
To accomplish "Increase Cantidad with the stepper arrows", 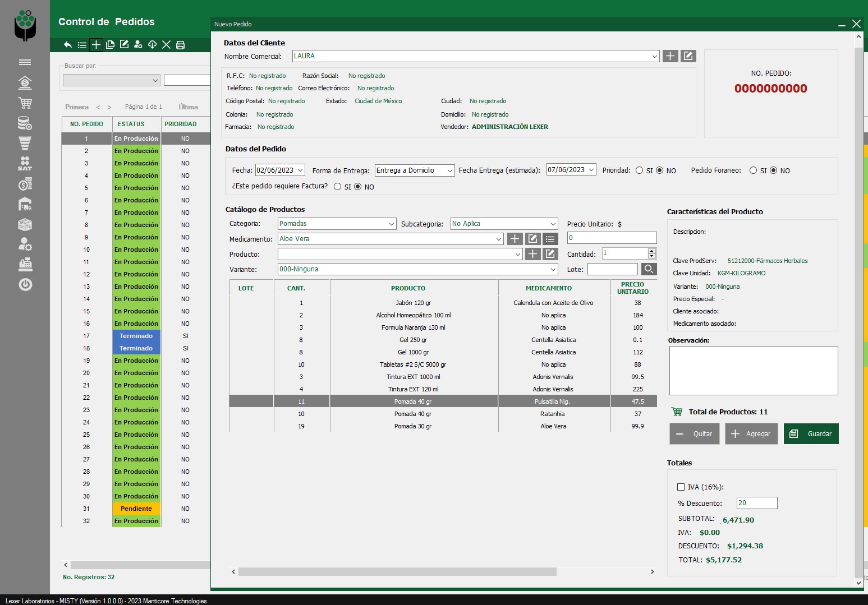I will point(651,251).
